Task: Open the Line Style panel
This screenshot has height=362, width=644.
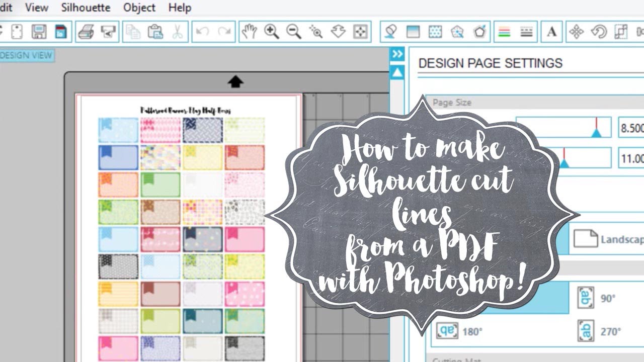Action: tap(526, 32)
